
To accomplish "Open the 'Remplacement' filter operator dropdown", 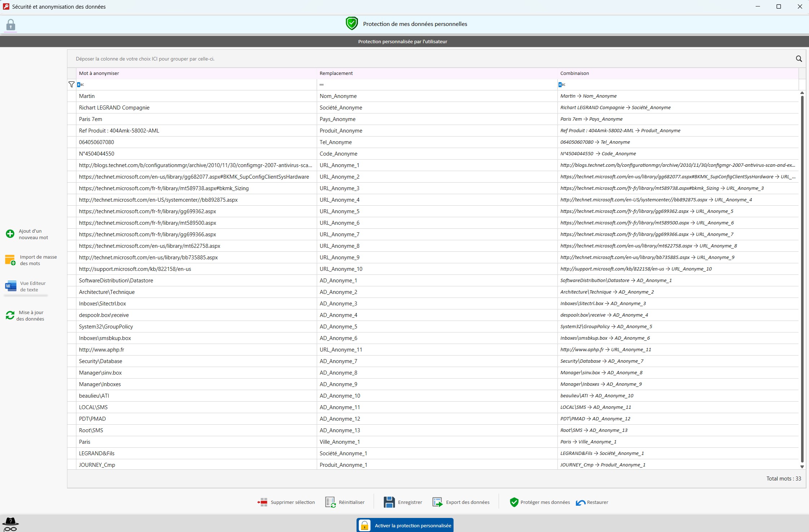I will [x=321, y=85].
